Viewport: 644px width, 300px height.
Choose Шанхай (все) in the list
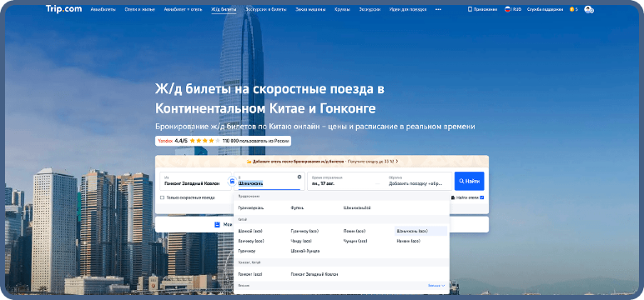[x=249, y=231]
